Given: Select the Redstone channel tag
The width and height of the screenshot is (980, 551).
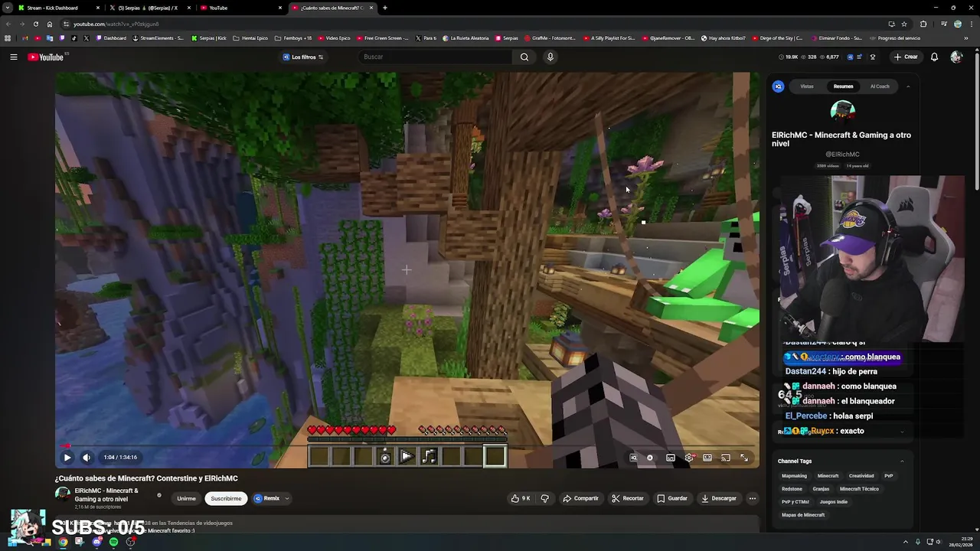Looking at the screenshot, I should (x=792, y=489).
